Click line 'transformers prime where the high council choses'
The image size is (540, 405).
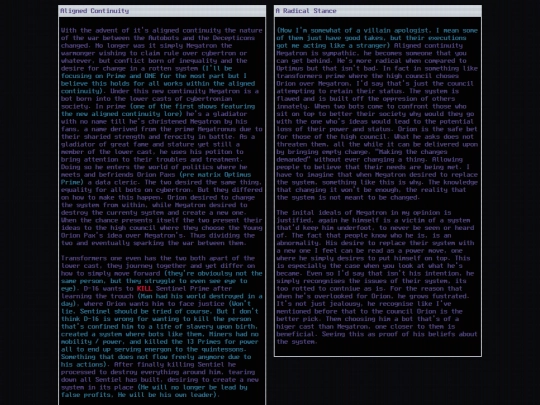coord(367,76)
